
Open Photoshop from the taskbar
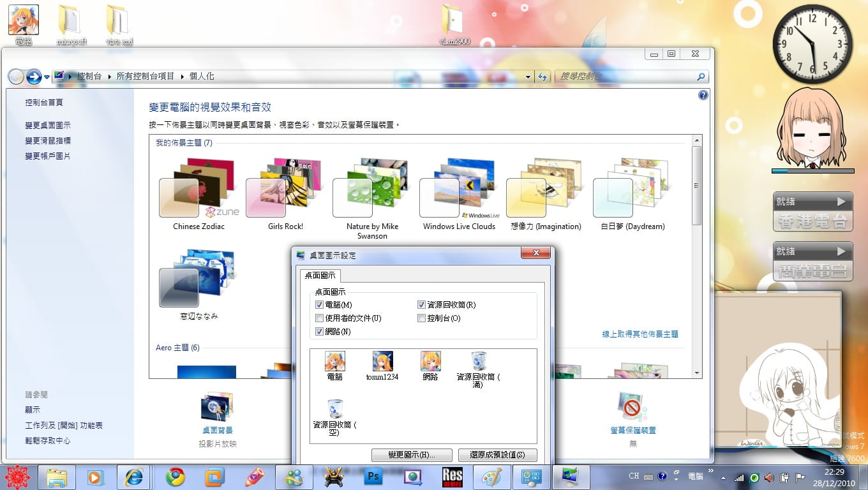point(373,477)
